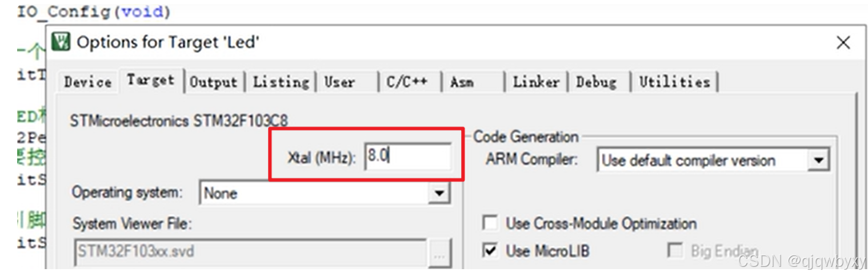Switch to the Device tab
Viewport: 868px width, 276px height.
[87, 82]
